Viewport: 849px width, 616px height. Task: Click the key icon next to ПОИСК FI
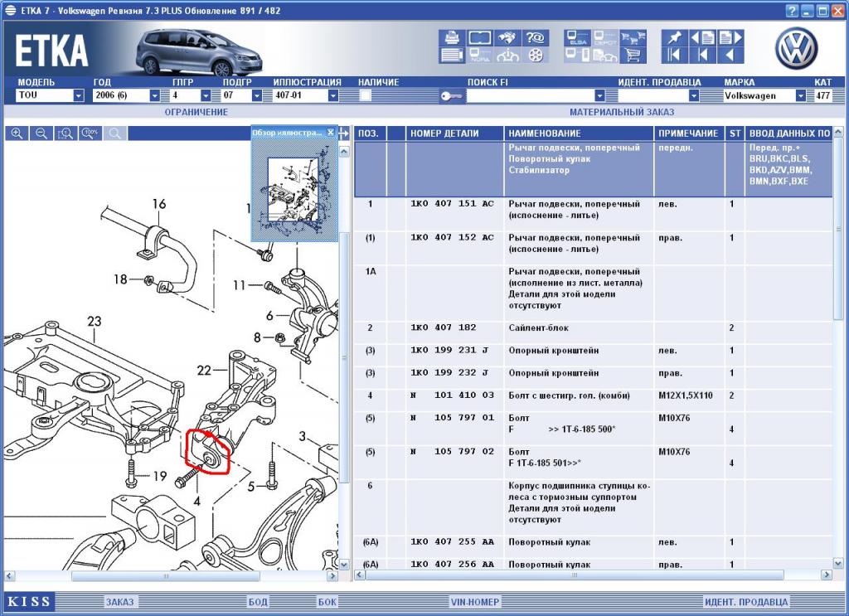(x=451, y=96)
